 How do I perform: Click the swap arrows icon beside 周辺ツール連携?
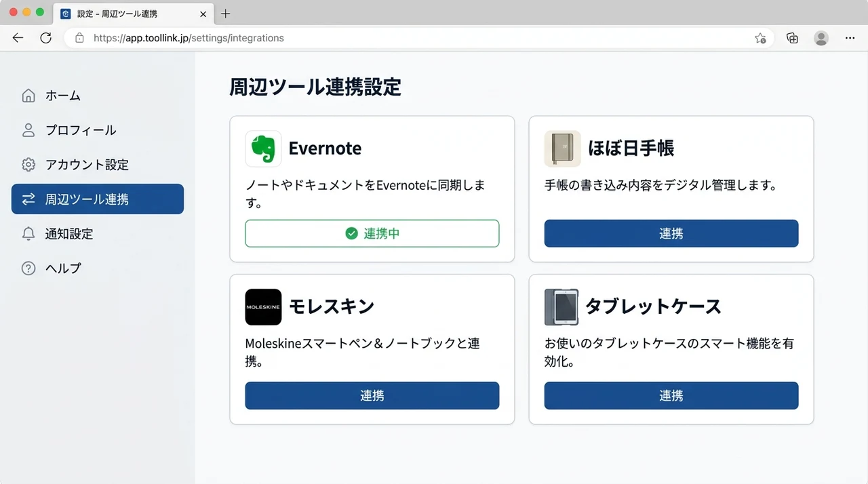[x=28, y=199]
